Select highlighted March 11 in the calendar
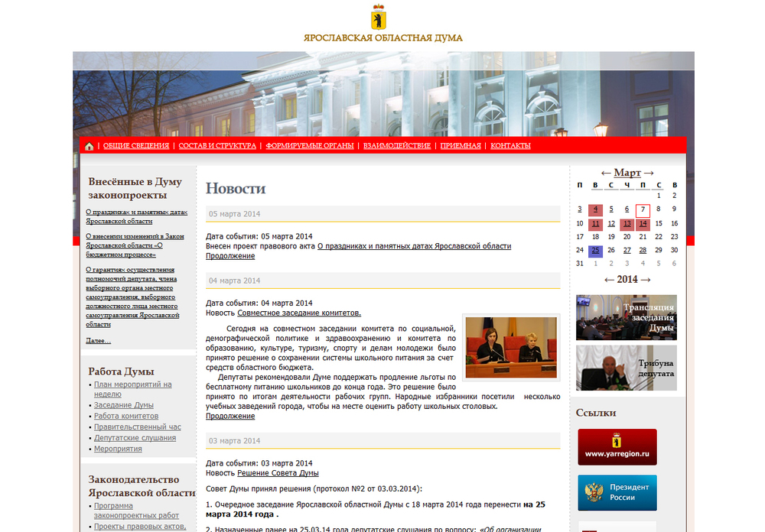 pos(595,224)
